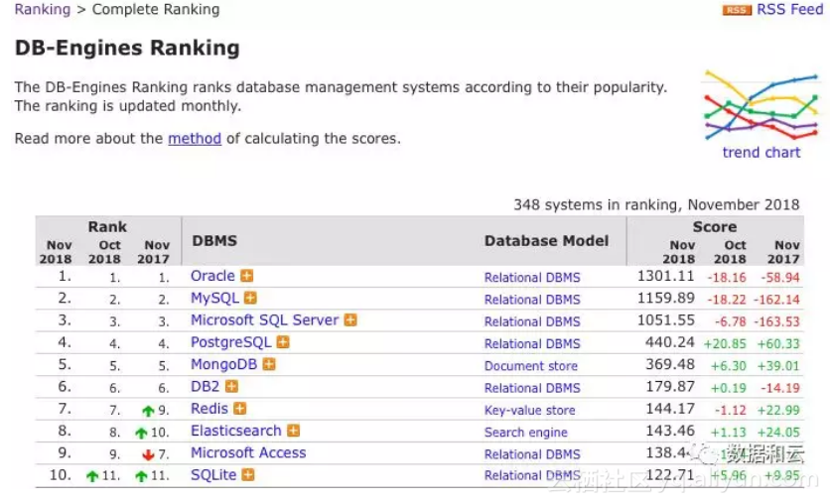Image resolution: width=830 pixels, height=504 pixels.
Task: Open the trend chart text link
Action: click(761, 152)
